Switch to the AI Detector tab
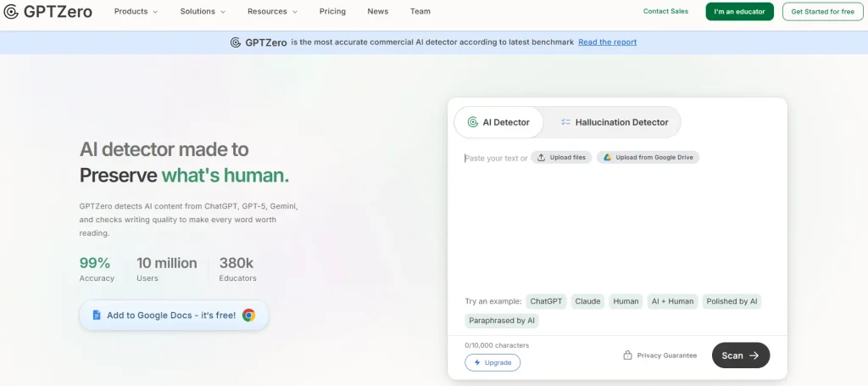Screen dimensions: 868x386 (498, 122)
